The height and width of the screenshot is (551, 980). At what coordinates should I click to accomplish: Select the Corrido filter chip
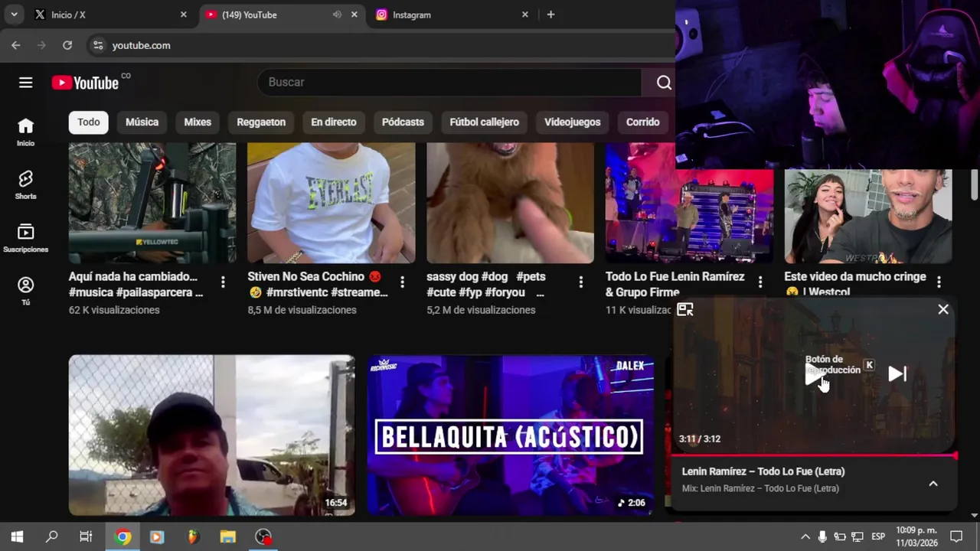click(643, 122)
